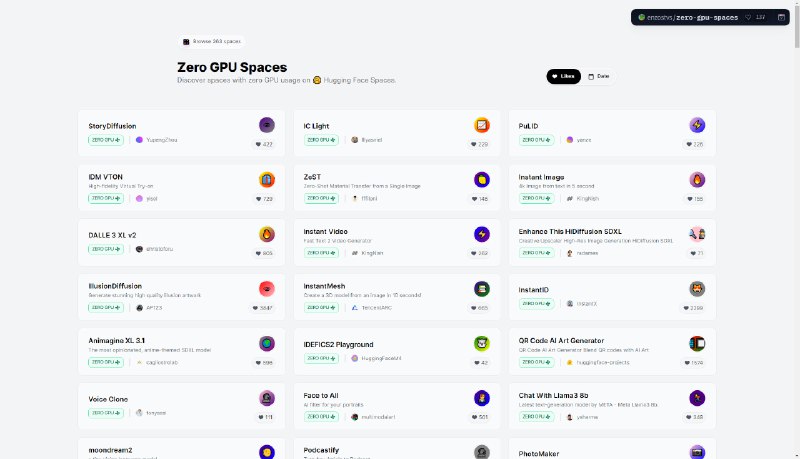The width and height of the screenshot is (800, 459).
Task: Click the author name in the StoryDiffusion card
Action: pyautogui.click(x=162, y=140)
